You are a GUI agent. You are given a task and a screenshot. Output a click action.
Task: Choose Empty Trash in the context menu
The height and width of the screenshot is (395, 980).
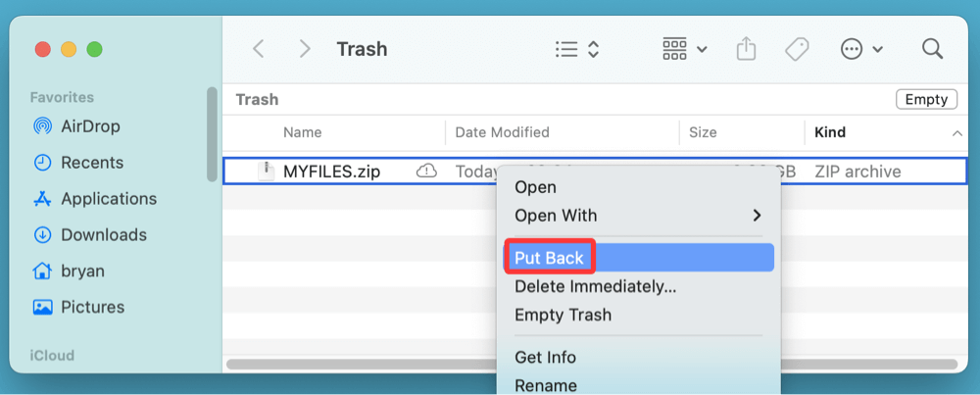tap(638, 315)
